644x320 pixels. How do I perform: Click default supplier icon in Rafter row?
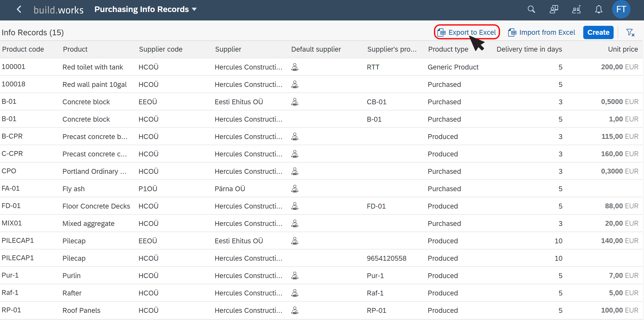tap(295, 293)
